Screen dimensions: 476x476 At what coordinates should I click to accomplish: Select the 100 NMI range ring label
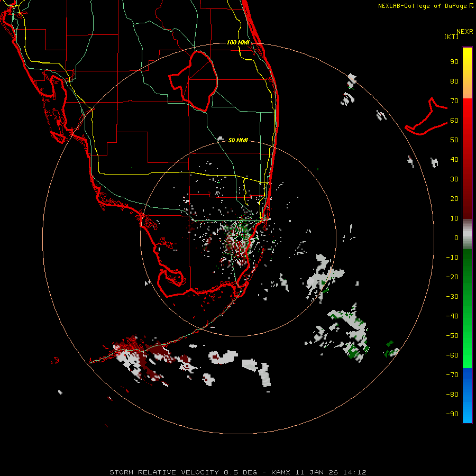pos(238,42)
